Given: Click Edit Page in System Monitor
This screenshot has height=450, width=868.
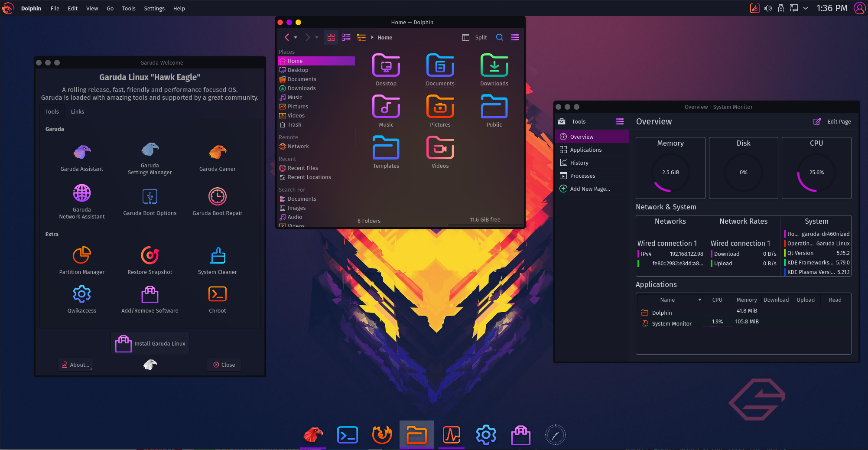Looking at the screenshot, I should [x=832, y=122].
